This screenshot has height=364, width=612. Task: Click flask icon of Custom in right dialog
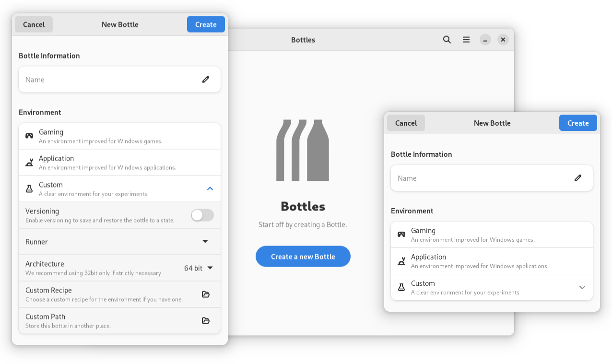(401, 287)
